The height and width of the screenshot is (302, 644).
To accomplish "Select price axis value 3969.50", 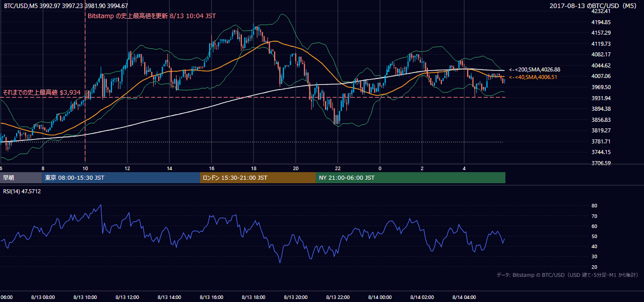I will click(601, 87).
